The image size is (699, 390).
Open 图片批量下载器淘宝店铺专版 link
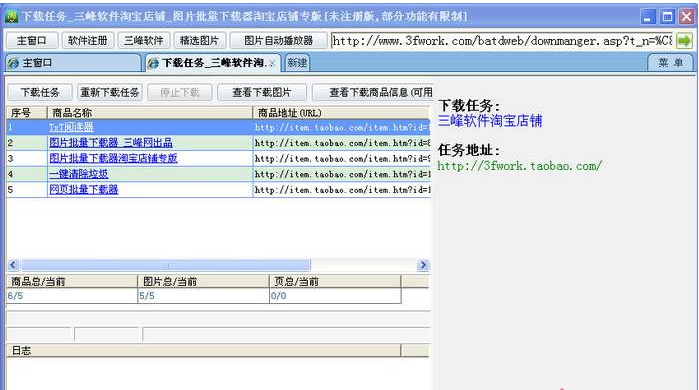(x=113, y=158)
